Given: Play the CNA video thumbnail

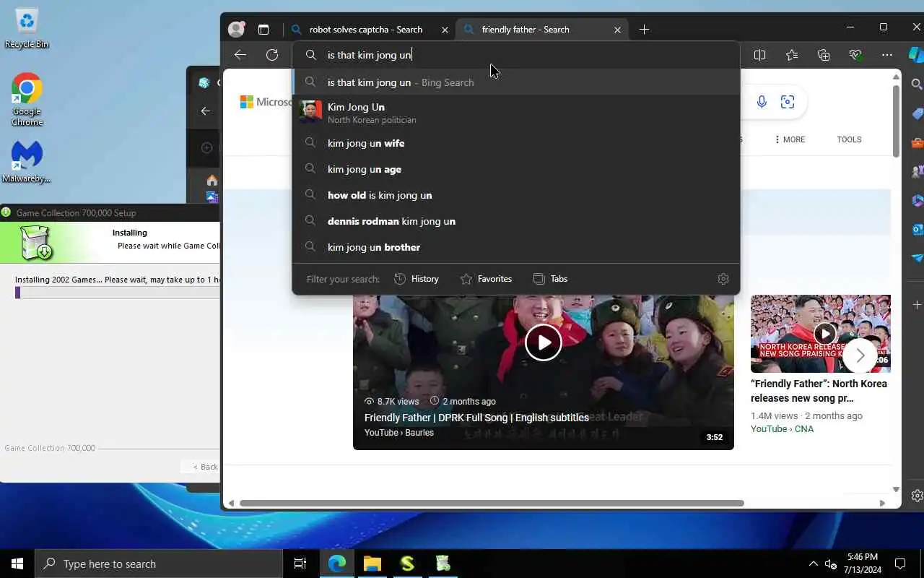Looking at the screenshot, I should (824, 333).
